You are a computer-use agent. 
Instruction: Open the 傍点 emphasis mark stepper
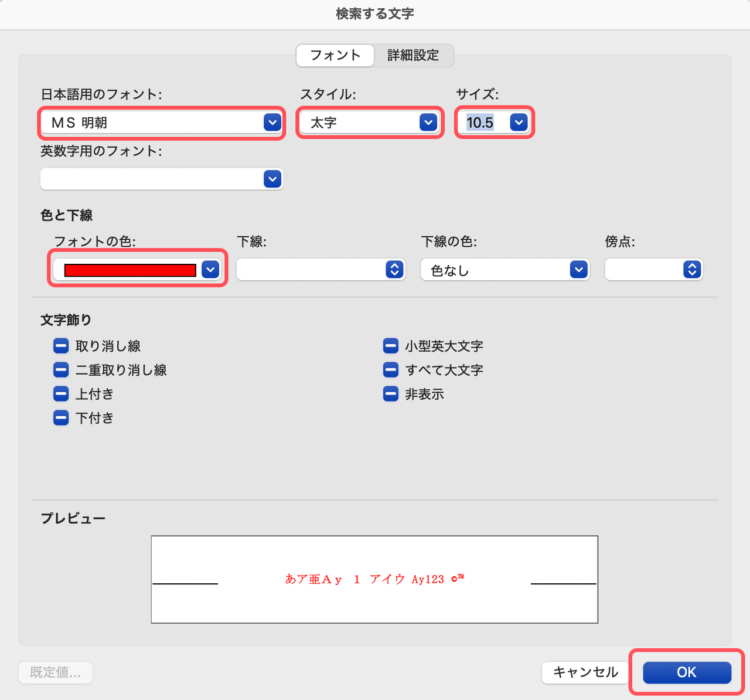click(692, 270)
